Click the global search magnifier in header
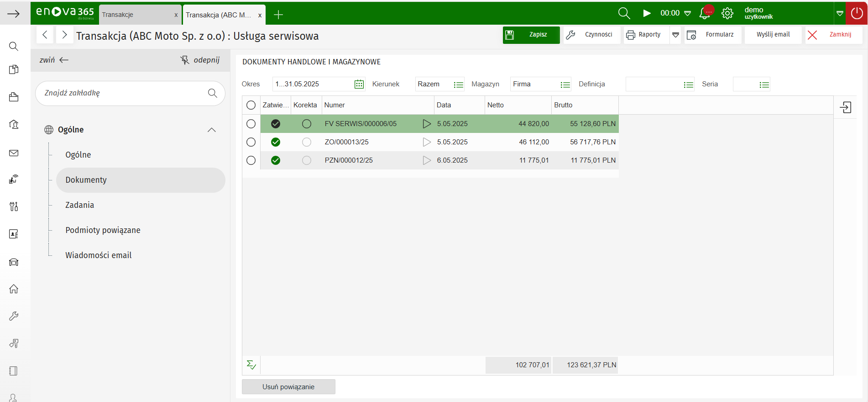The width and height of the screenshot is (868, 402). pos(624,13)
